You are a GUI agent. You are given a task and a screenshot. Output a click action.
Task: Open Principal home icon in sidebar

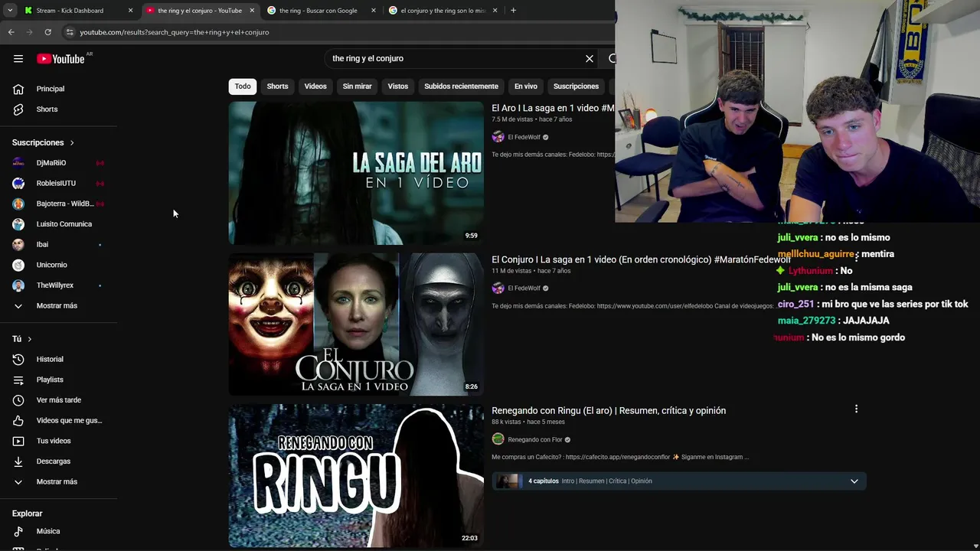point(18,89)
